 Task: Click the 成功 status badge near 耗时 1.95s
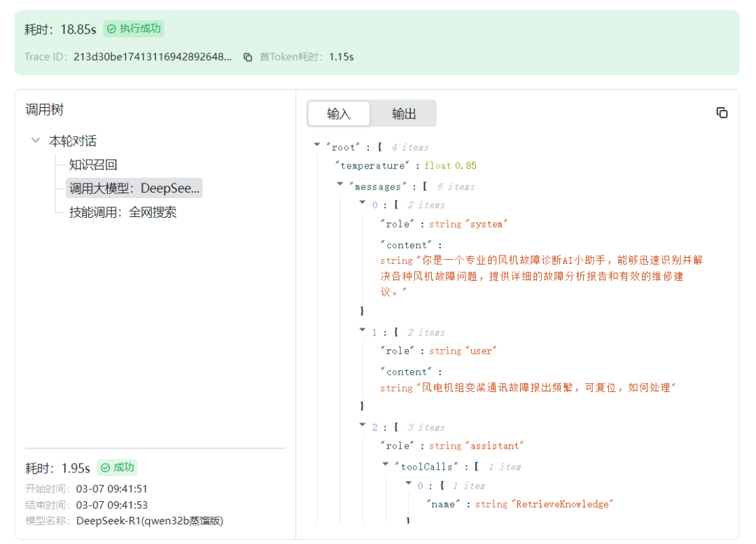(118, 467)
